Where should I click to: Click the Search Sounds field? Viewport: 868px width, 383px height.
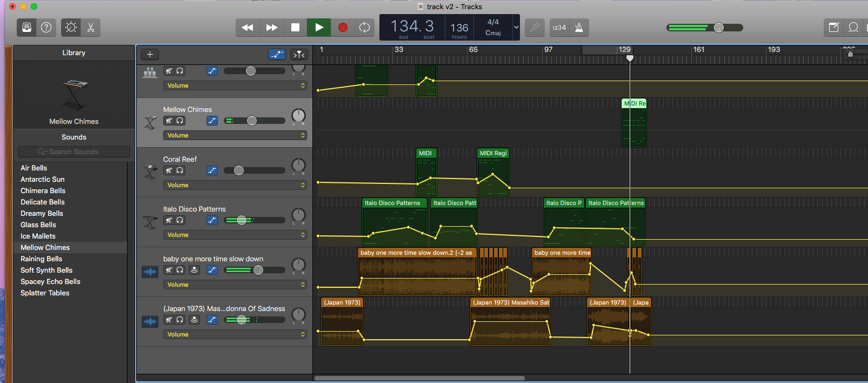click(x=74, y=152)
